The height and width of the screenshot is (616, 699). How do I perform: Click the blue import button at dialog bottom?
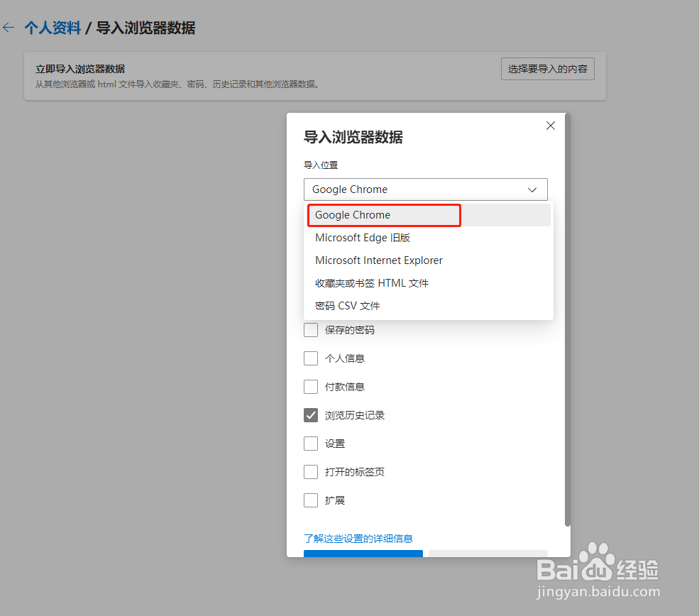coord(363,554)
